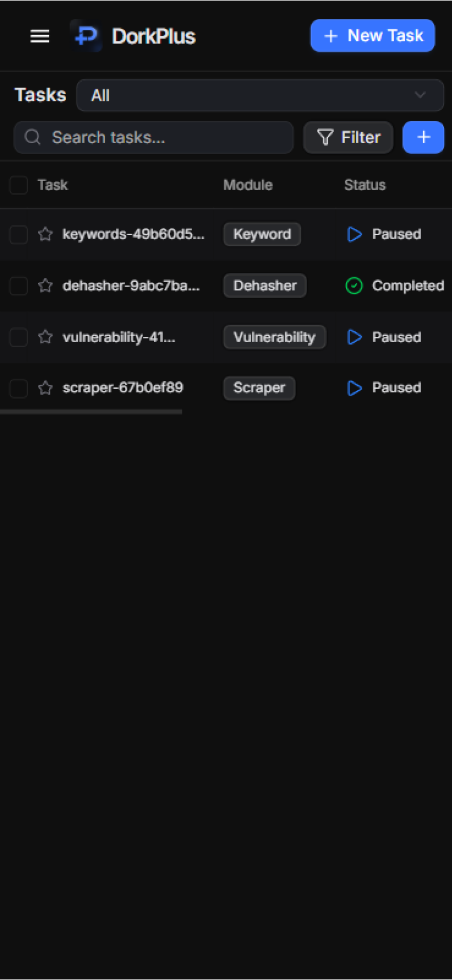
Task: Favorite the dehasher-9abc7ba task
Action: [x=45, y=286]
